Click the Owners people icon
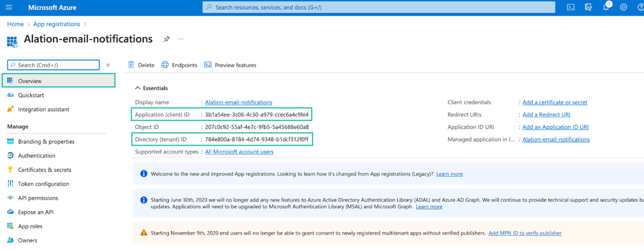 click(x=11, y=240)
